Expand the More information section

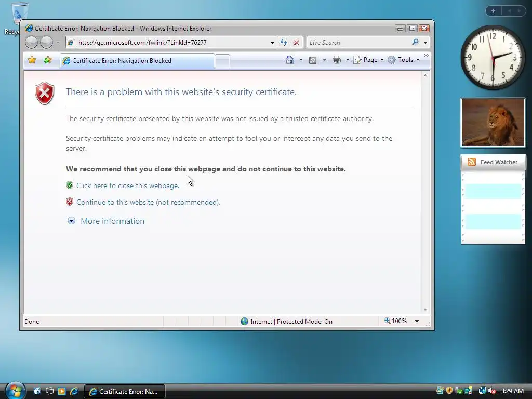(105, 221)
